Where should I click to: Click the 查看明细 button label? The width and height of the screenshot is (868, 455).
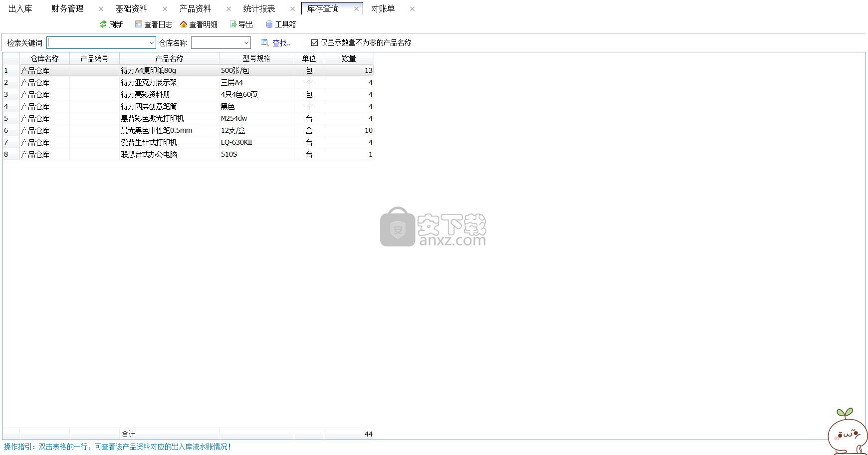pos(203,24)
